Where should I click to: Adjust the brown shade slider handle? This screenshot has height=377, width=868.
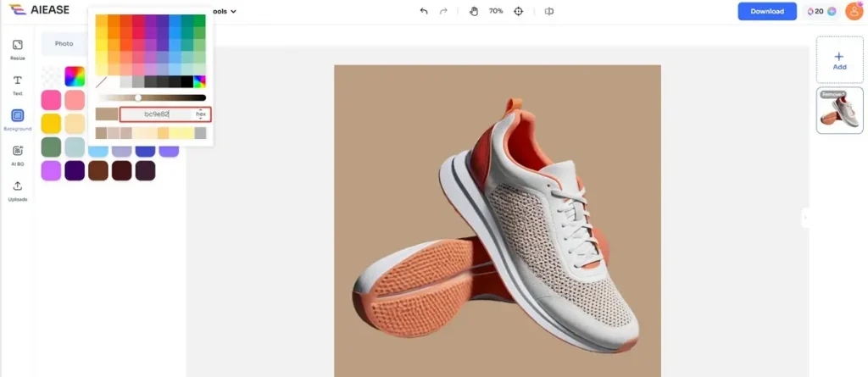point(138,97)
